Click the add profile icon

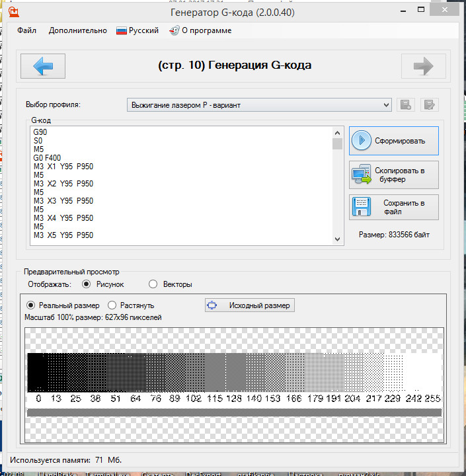click(x=406, y=105)
